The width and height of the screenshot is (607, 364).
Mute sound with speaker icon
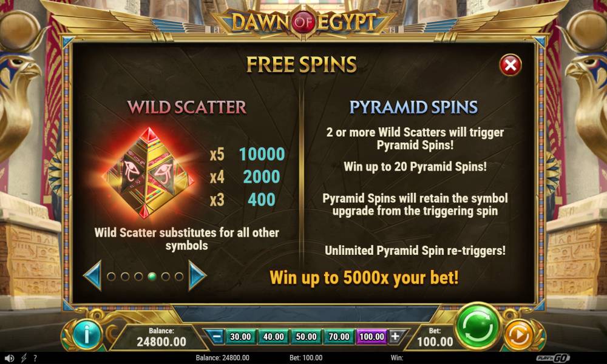[x=9, y=358]
